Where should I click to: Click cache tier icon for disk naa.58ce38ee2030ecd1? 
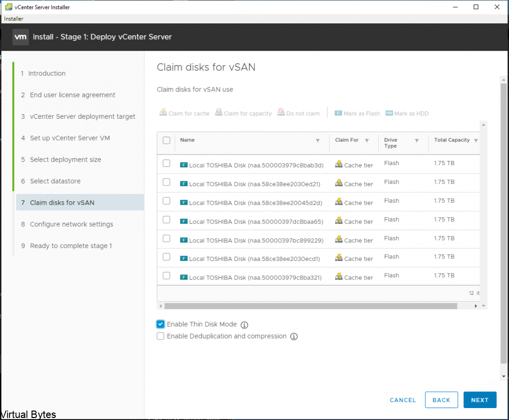tap(339, 257)
